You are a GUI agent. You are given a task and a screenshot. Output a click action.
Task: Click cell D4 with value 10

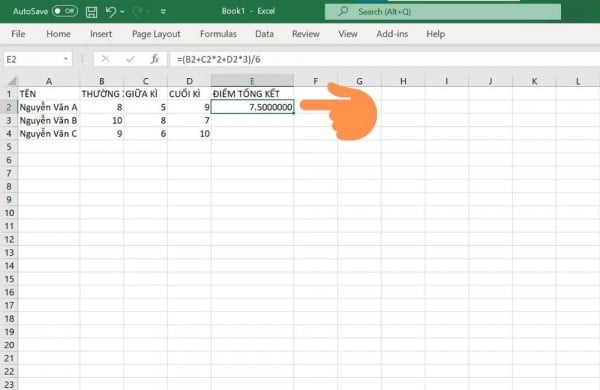pos(189,134)
